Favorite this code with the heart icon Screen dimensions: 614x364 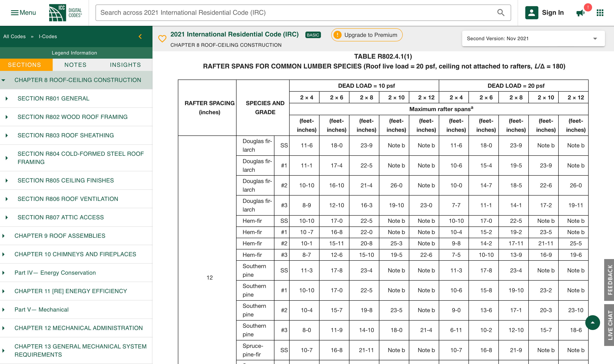(x=162, y=39)
